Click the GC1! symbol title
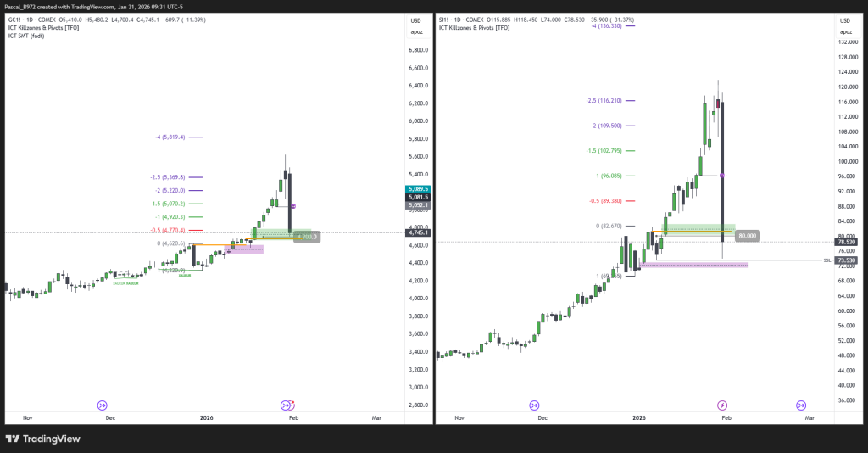The height and width of the screenshot is (453, 868). tap(17, 19)
